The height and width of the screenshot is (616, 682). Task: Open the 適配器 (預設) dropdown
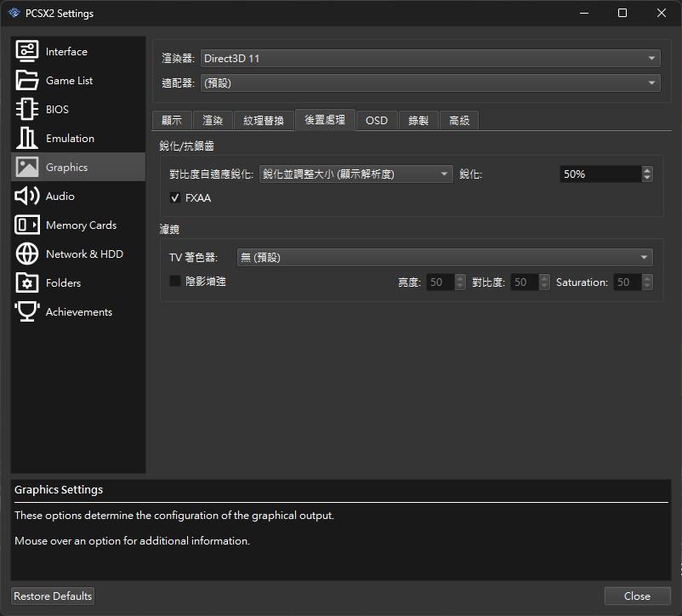click(430, 83)
